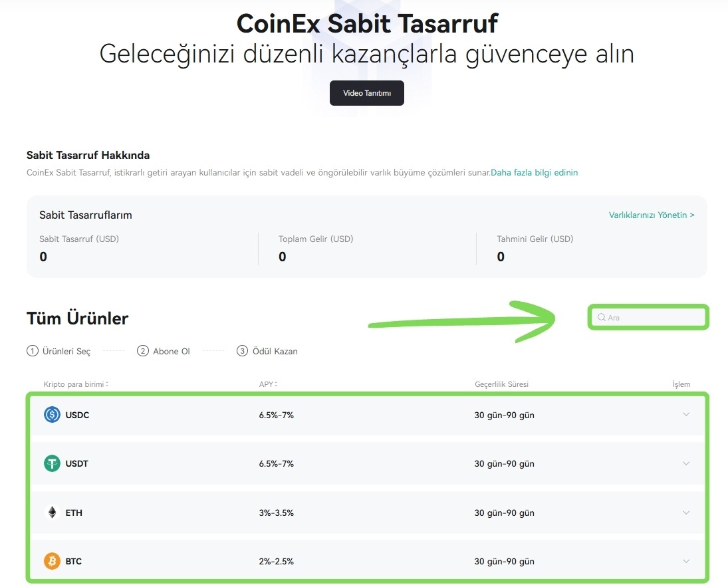Expand the USDC row chevron

(685, 414)
